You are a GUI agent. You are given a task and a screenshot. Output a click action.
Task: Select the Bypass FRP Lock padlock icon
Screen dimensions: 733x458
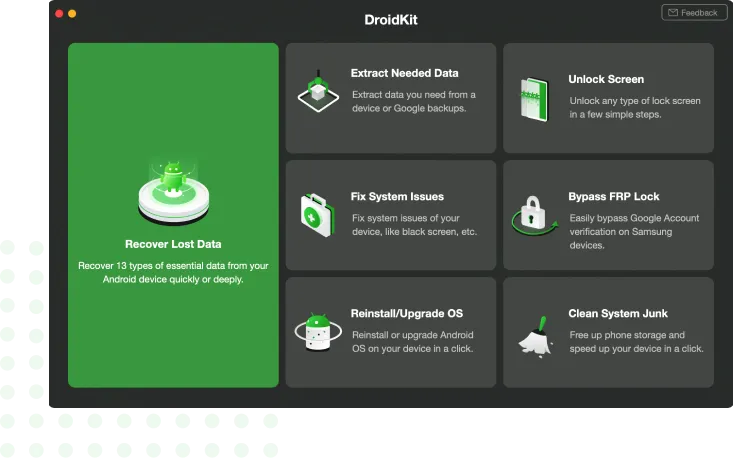(x=535, y=215)
